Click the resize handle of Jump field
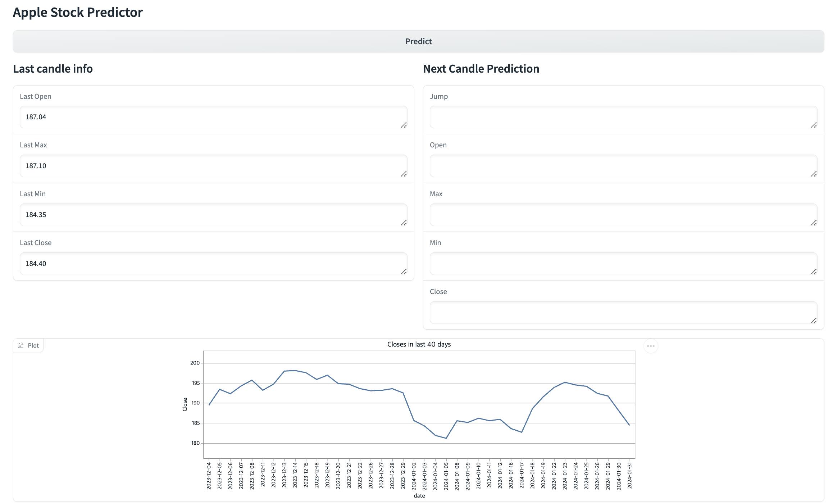Image resolution: width=833 pixels, height=504 pixels. tap(814, 125)
